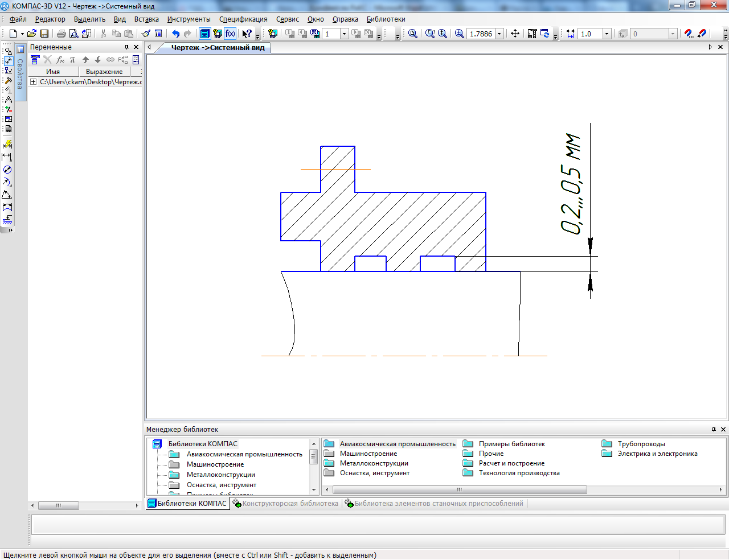
Task: Pan the view with the four-arrow icon
Action: [x=515, y=34]
